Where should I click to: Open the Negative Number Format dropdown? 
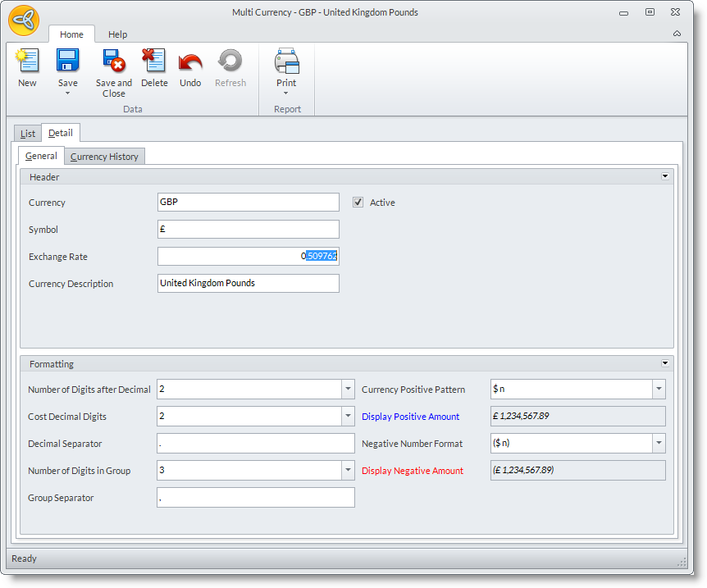point(659,444)
